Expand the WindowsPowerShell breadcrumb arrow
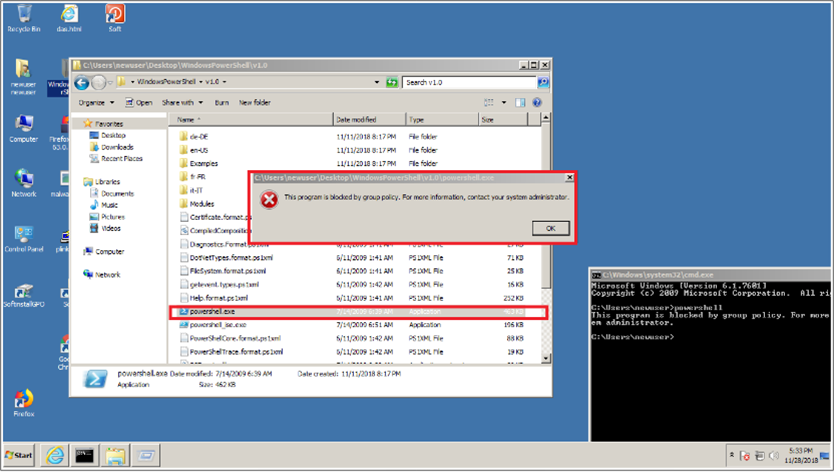The width and height of the screenshot is (834, 472). [201, 82]
